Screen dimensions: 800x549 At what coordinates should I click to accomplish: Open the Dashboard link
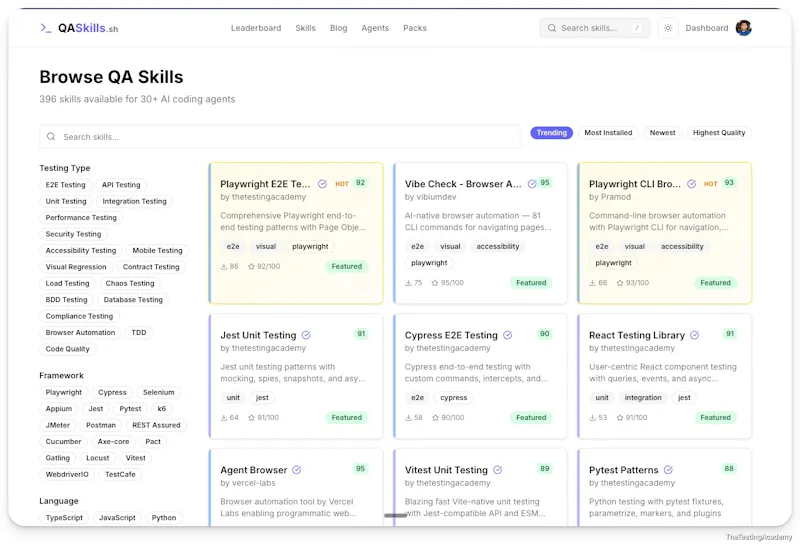(x=707, y=28)
